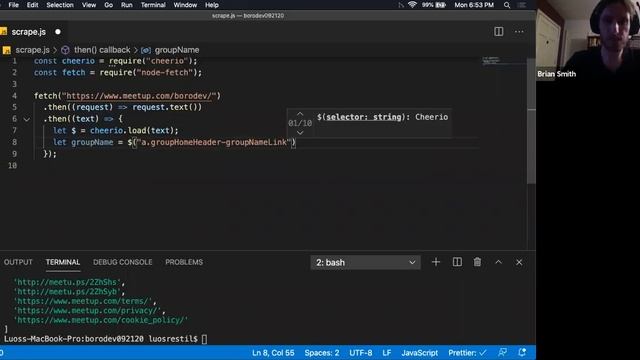Click LF end of line setting
This screenshot has height=360, width=640.
387,353
